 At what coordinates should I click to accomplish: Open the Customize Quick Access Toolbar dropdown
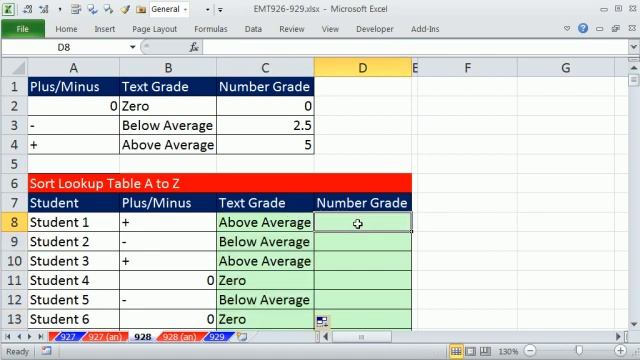pos(220,10)
